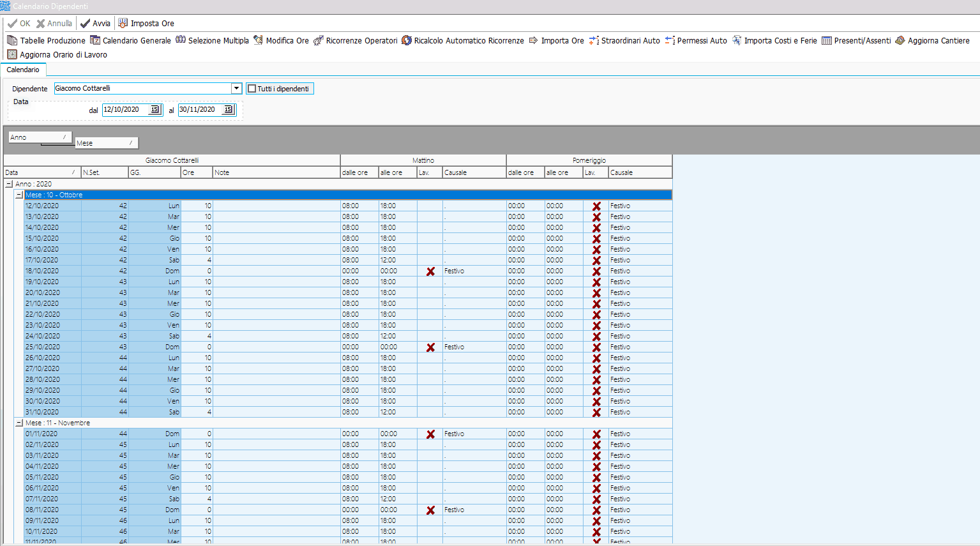Click the Pomeriggio red X on the 31/10/2020 row

(596, 413)
